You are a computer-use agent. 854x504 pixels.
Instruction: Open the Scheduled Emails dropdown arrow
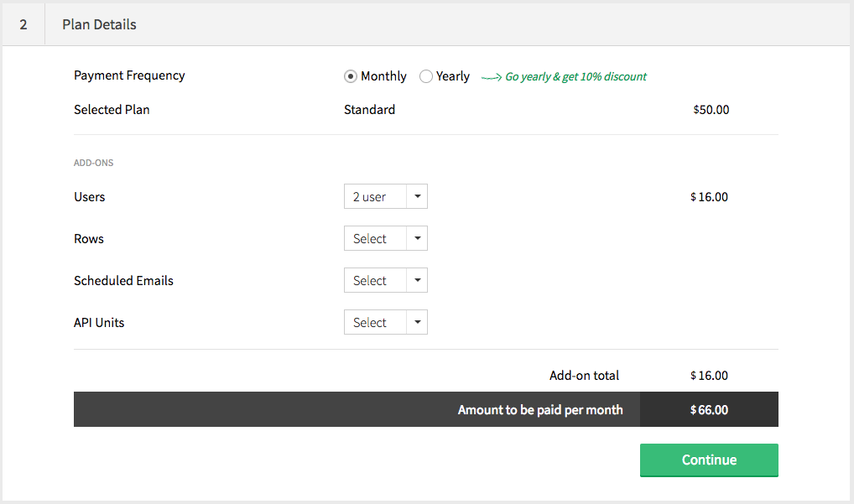pos(417,281)
